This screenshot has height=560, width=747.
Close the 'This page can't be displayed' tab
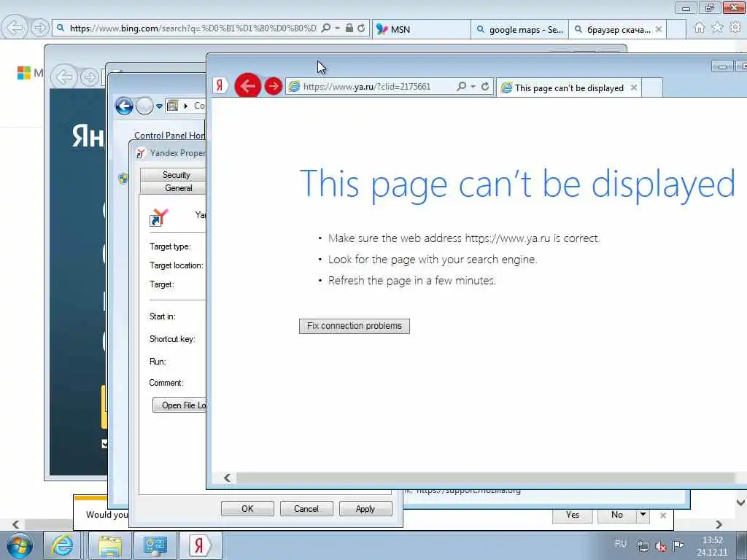tap(634, 87)
